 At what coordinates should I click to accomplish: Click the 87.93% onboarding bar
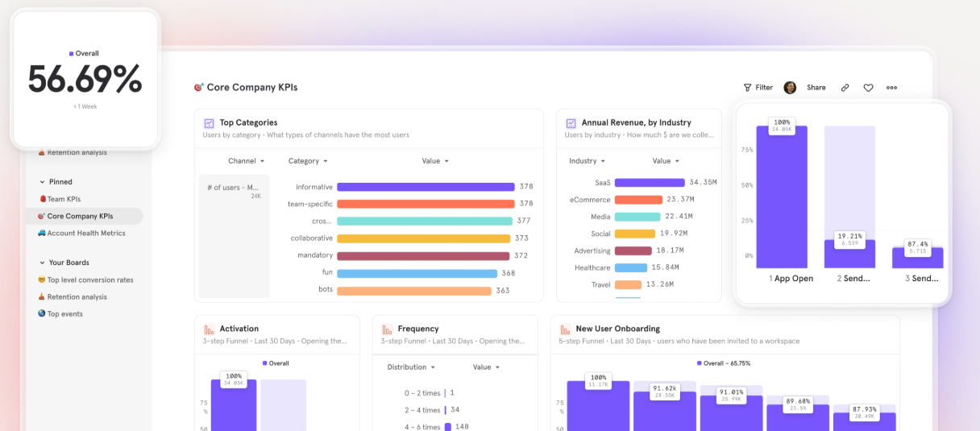pyautogui.click(x=864, y=422)
